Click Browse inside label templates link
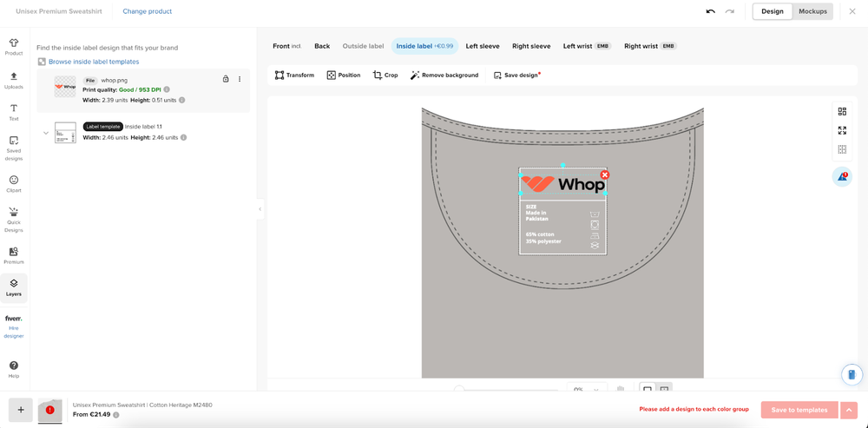The width and height of the screenshot is (868, 428). click(x=93, y=62)
